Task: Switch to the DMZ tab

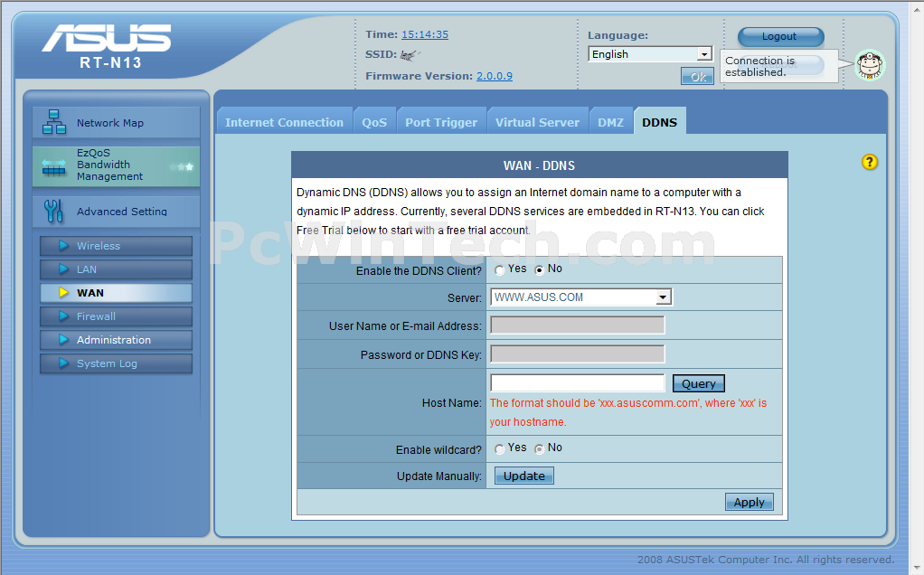Action: 610,122
